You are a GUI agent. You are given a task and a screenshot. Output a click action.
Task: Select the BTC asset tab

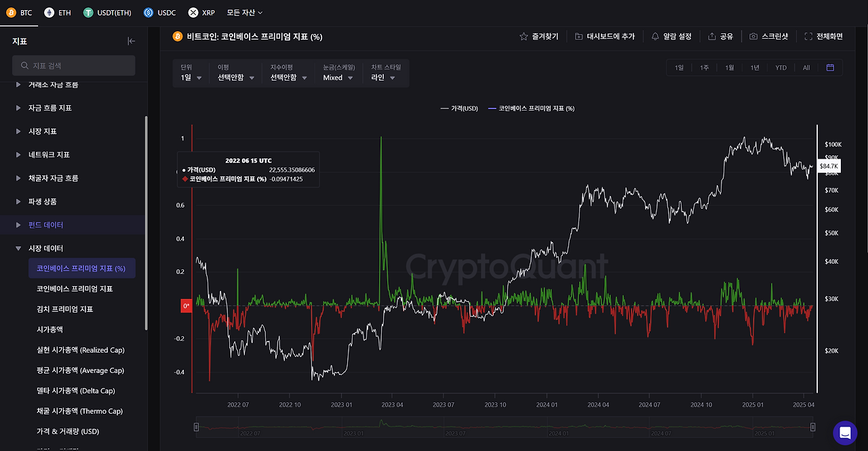coord(19,12)
